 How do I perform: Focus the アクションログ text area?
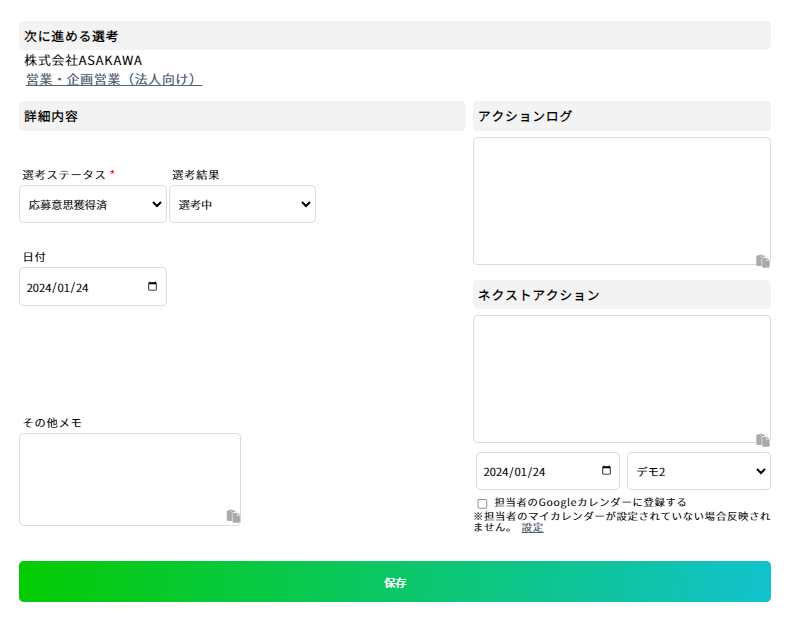click(622, 201)
